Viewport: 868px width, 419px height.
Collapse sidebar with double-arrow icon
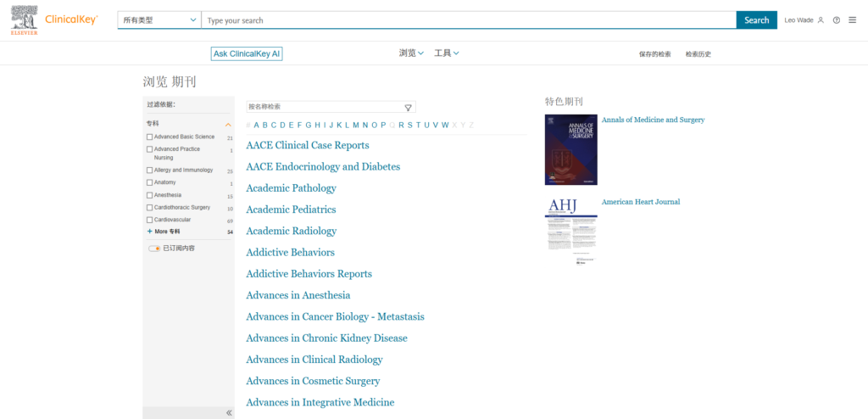coord(229,413)
